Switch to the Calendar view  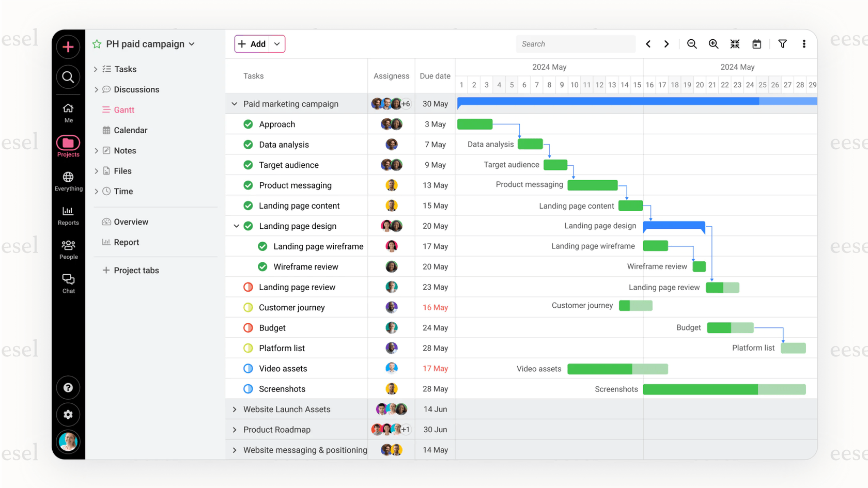tap(129, 130)
